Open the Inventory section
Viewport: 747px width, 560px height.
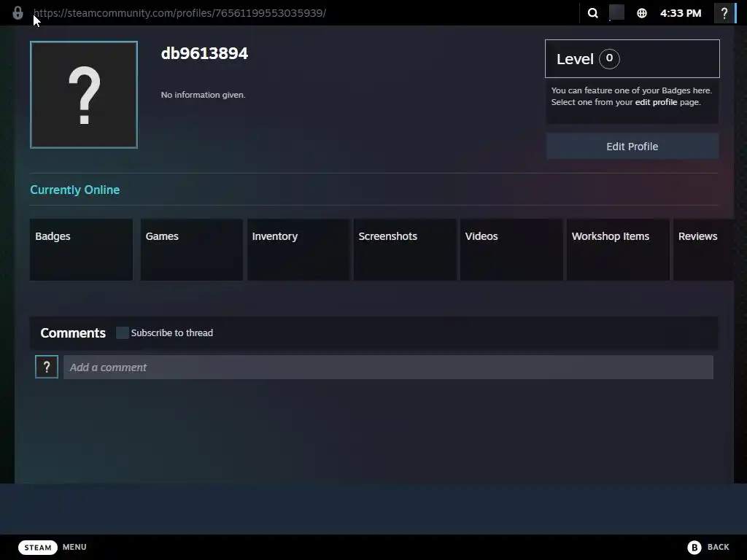(x=298, y=249)
